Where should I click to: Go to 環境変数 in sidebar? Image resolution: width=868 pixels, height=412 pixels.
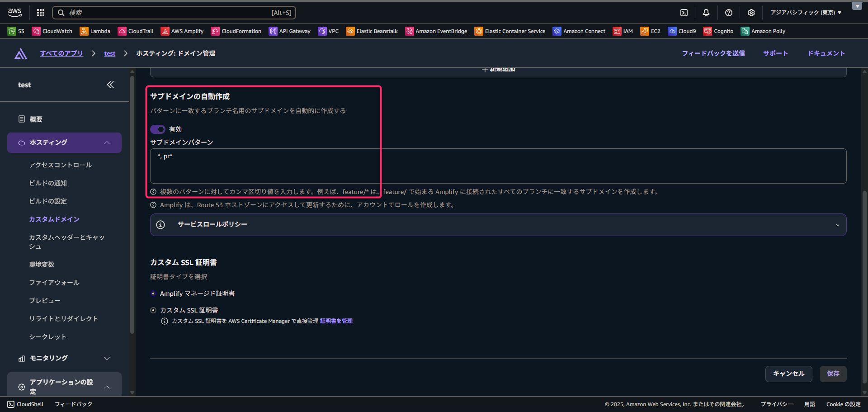[x=42, y=265]
